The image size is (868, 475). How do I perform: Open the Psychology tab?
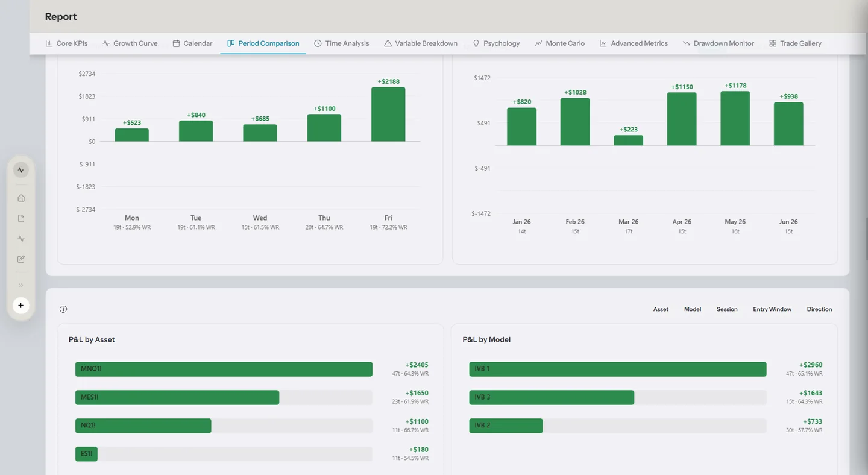click(496, 43)
